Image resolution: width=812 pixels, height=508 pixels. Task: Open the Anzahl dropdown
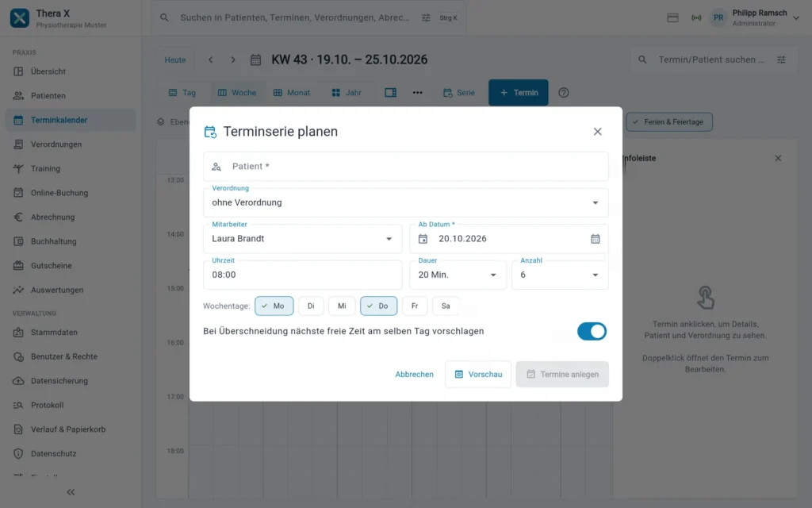(x=560, y=275)
